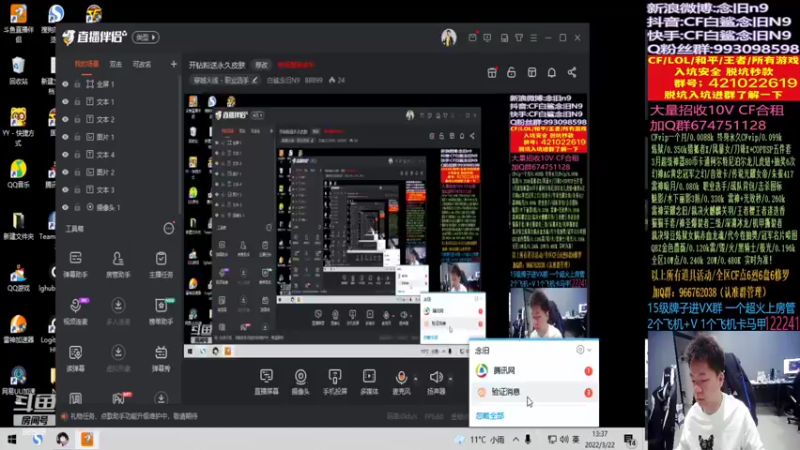Switch to the 我的场景 tab

point(87,64)
